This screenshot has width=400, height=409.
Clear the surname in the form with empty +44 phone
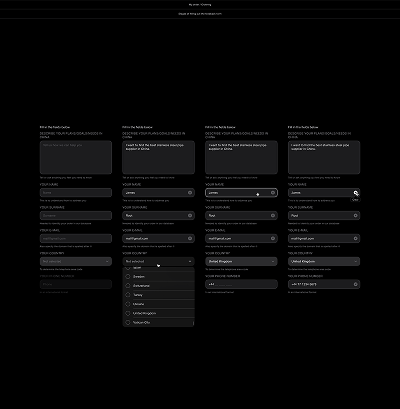(273, 216)
